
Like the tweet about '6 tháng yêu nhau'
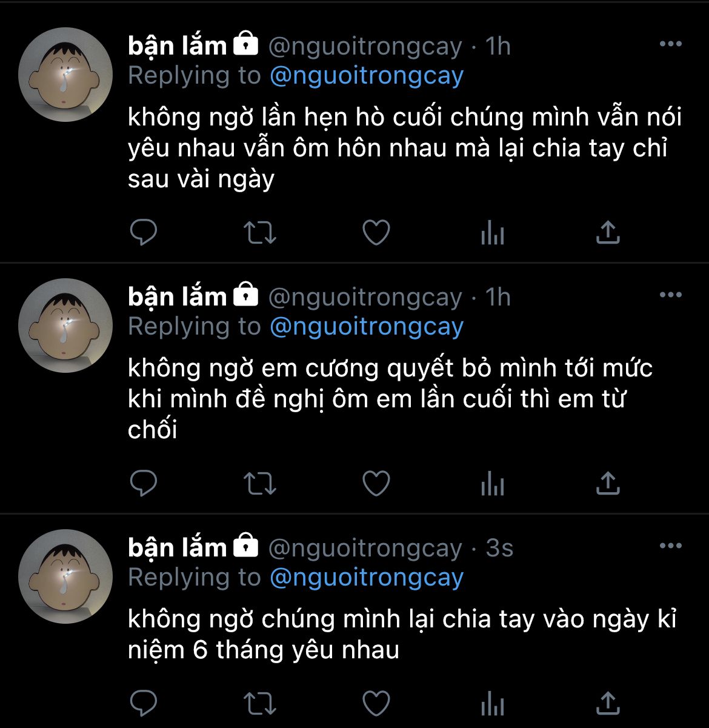(x=376, y=703)
